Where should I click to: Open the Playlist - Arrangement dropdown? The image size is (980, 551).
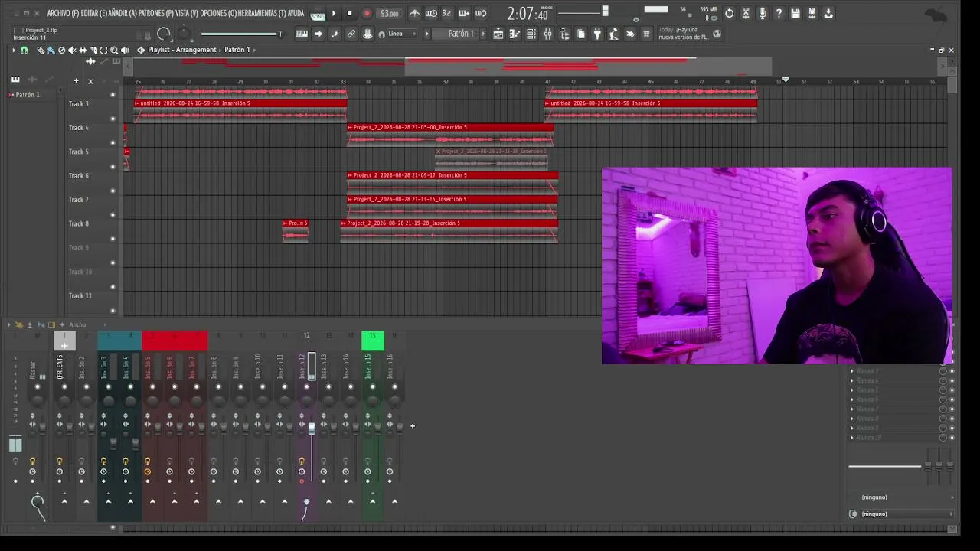[181, 50]
